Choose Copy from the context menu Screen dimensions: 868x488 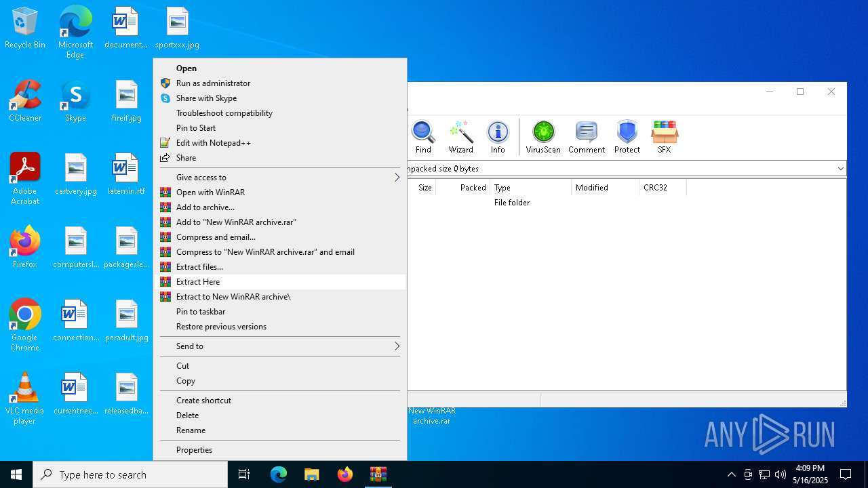click(280, 381)
